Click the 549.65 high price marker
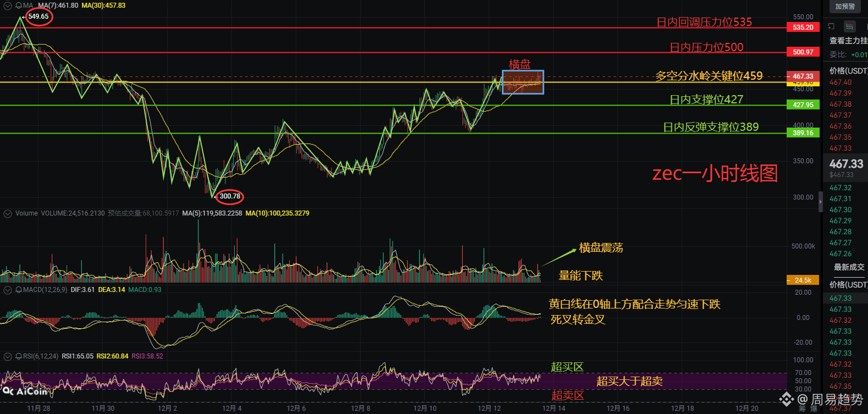868x414 pixels. 38,16
